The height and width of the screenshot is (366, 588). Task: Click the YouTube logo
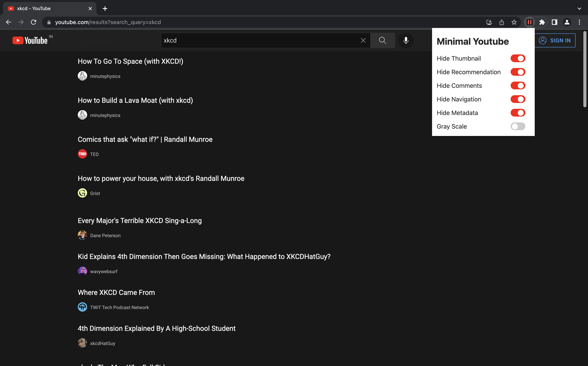(x=30, y=40)
